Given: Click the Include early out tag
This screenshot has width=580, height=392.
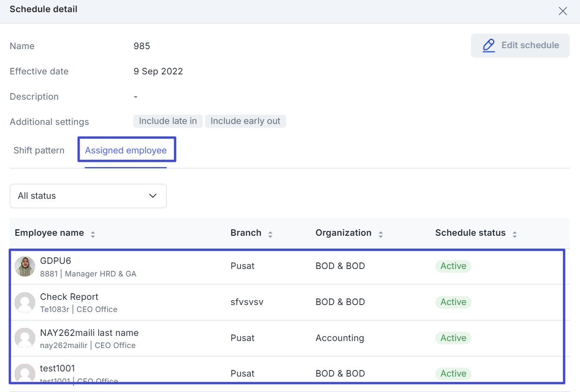Looking at the screenshot, I should [x=245, y=121].
